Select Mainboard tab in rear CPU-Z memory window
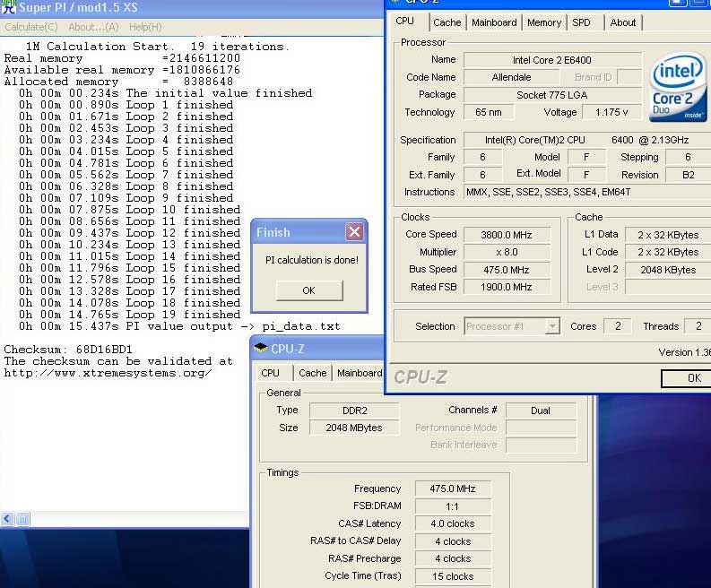Image resolution: width=711 pixels, height=588 pixels. click(360, 373)
